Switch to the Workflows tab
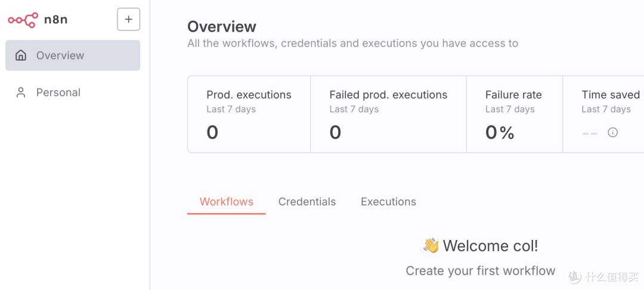The width and height of the screenshot is (644, 290). [x=227, y=202]
